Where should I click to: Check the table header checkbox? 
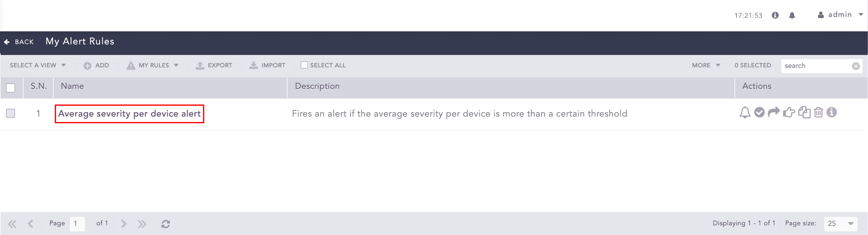coord(11,88)
